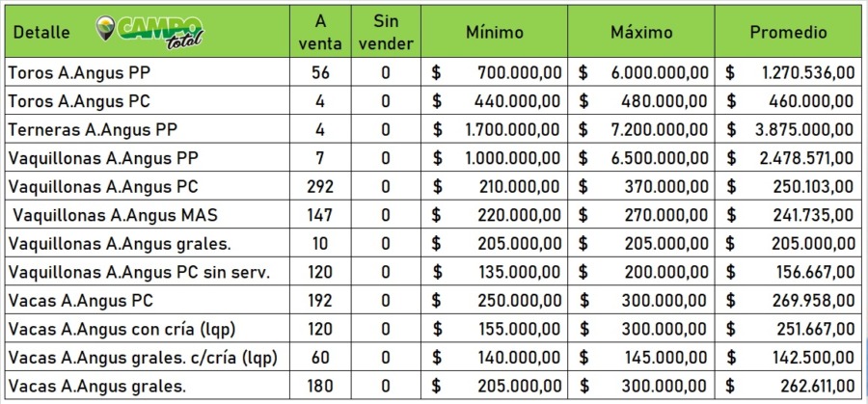Click Vaquillonas A.Angus PC sin serv. cell
868x404 pixels.
pyautogui.click(x=139, y=273)
